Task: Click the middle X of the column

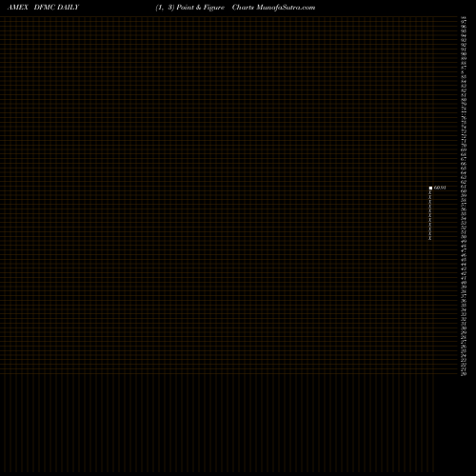Action: coord(430,215)
